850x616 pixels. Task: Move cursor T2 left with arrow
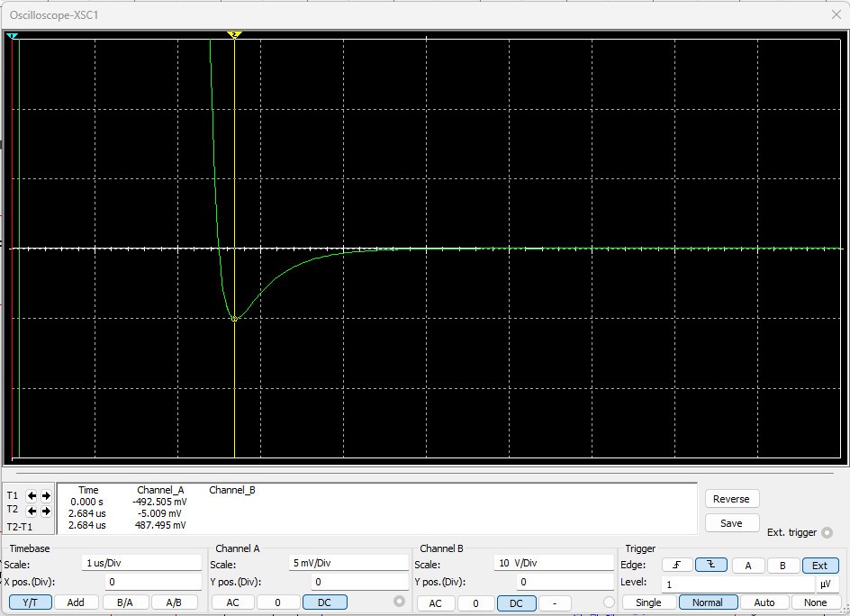pyautogui.click(x=32, y=511)
